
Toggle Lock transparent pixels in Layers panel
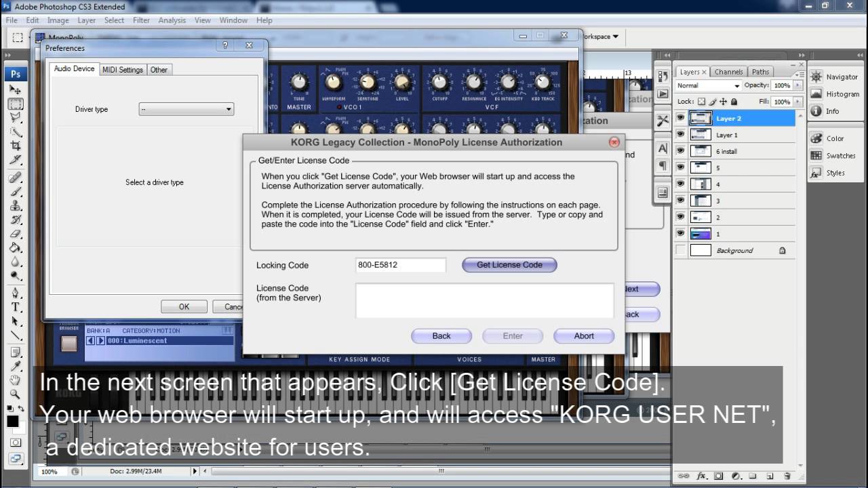click(701, 102)
